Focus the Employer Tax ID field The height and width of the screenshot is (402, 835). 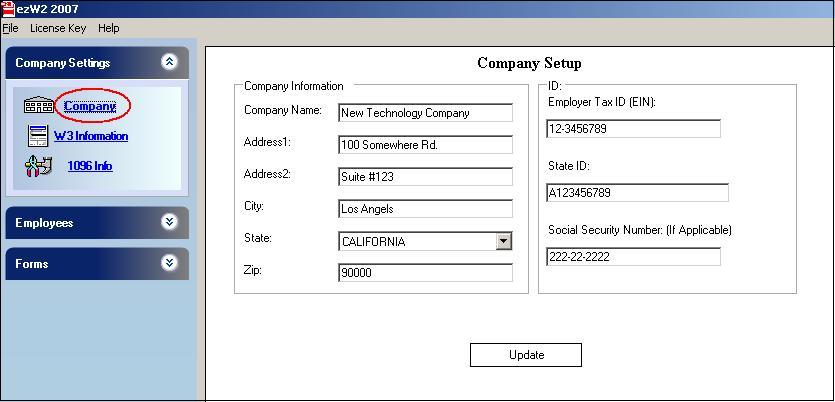pos(633,129)
